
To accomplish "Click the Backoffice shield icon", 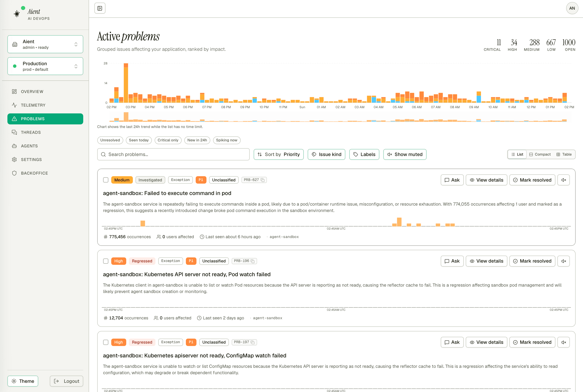I will 14,173.
